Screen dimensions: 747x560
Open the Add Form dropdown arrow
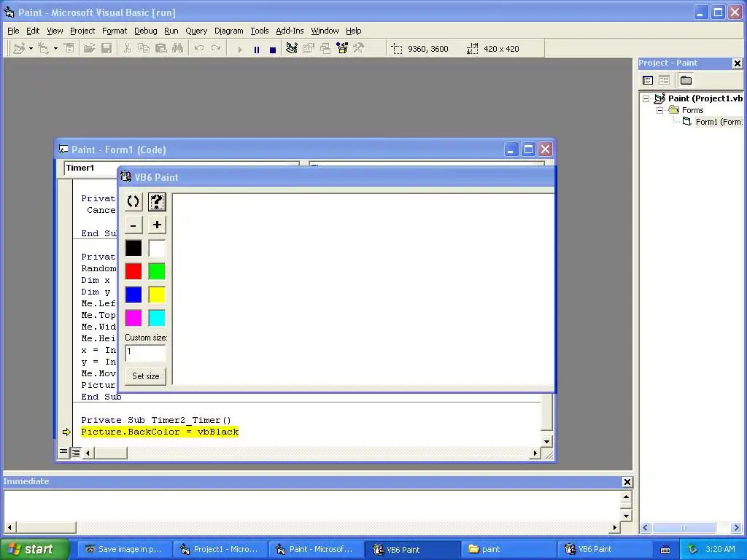55,49
